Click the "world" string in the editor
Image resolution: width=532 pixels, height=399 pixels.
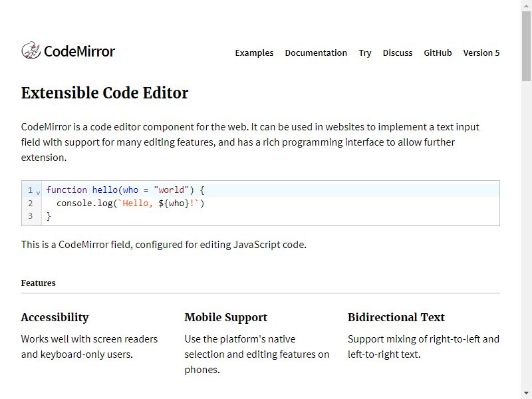(x=171, y=190)
